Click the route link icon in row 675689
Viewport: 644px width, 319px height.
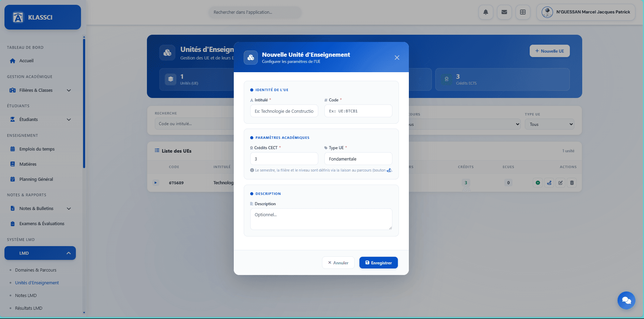click(549, 183)
